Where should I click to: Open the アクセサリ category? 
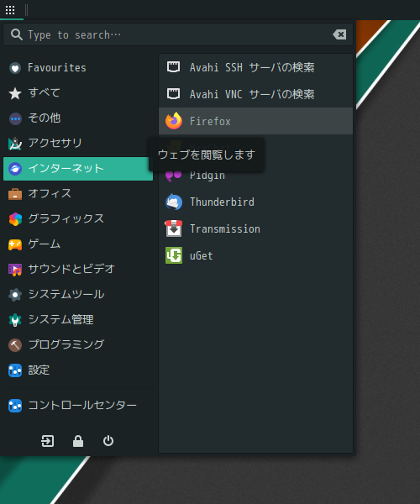tap(78, 143)
